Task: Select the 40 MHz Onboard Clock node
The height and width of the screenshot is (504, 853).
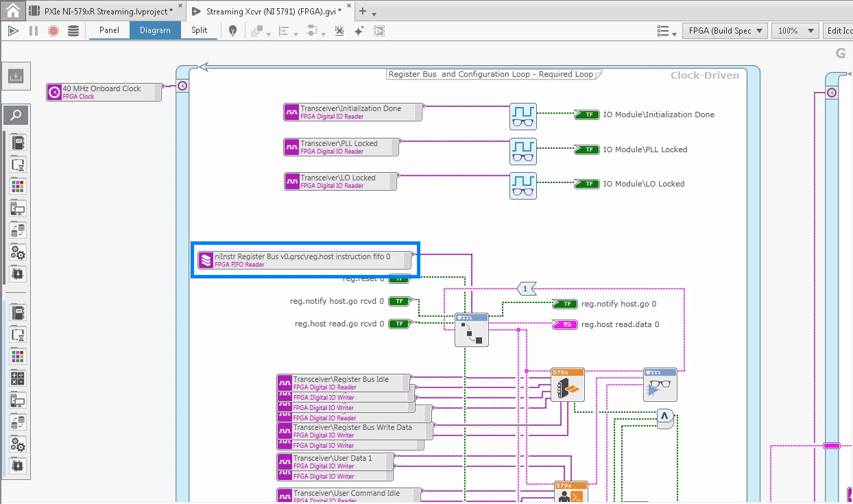Action: (103, 92)
